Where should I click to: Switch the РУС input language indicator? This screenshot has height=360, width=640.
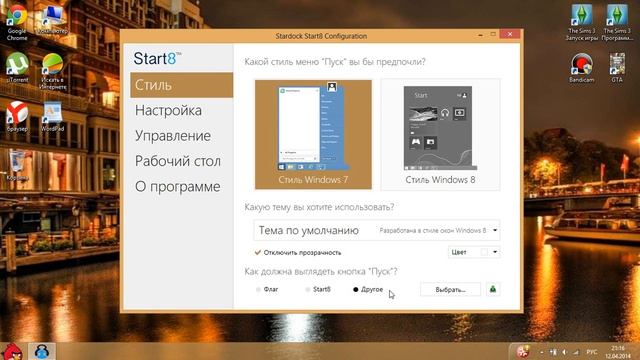[x=591, y=352]
